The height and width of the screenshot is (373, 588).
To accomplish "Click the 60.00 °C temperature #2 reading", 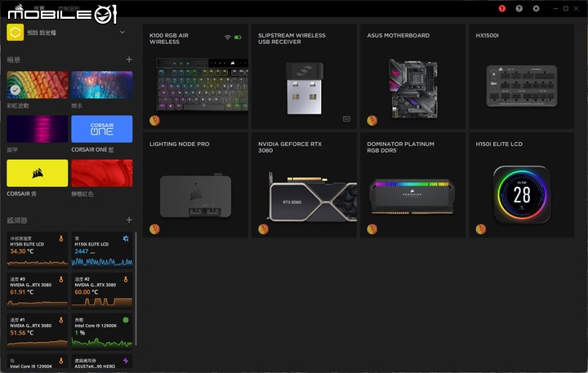I will [x=87, y=292].
